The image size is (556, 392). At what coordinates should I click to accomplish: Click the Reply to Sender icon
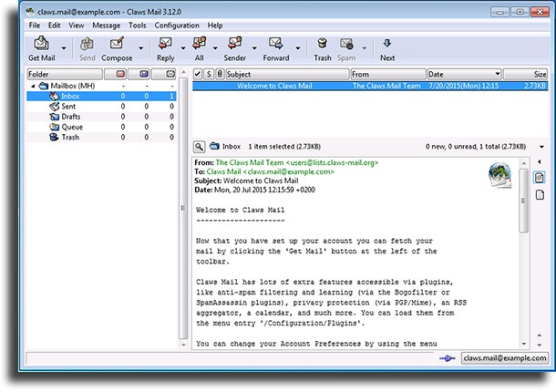pyautogui.click(x=235, y=44)
